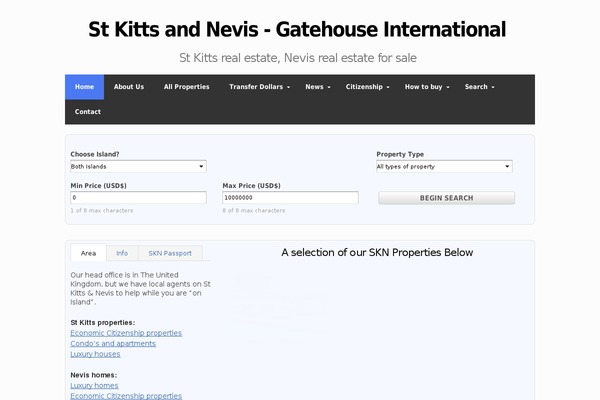Open the Home navigation item
The height and width of the screenshot is (400, 600).
click(85, 87)
